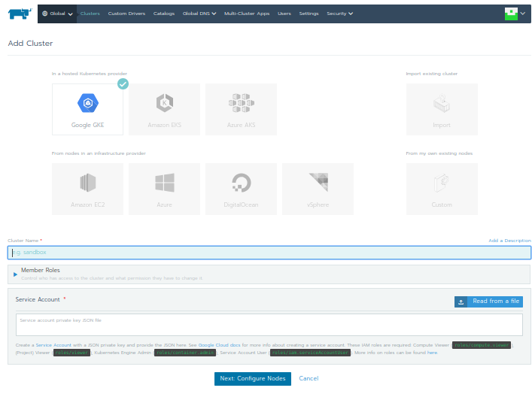Screen dimensions: 532x403
Task: Expand the Global DNS menu
Action: tap(199, 14)
